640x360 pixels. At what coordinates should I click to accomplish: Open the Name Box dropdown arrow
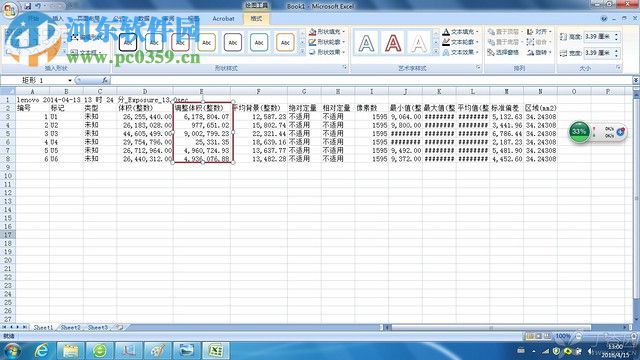70,80
